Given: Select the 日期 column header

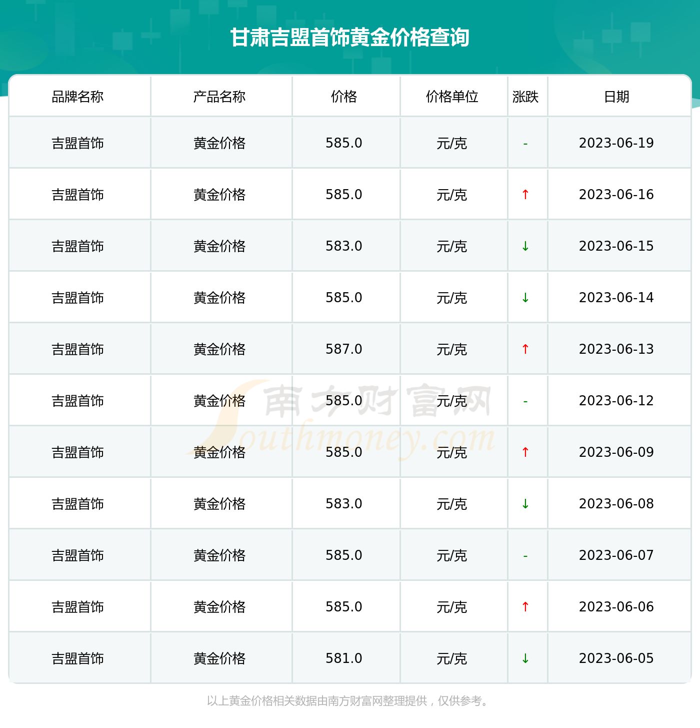Looking at the screenshot, I should 616,97.
